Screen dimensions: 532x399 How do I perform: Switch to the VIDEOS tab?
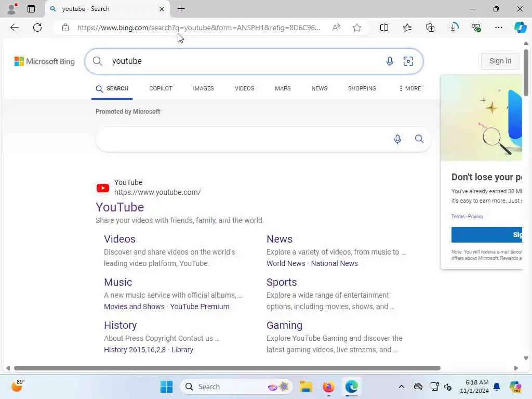tap(244, 88)
